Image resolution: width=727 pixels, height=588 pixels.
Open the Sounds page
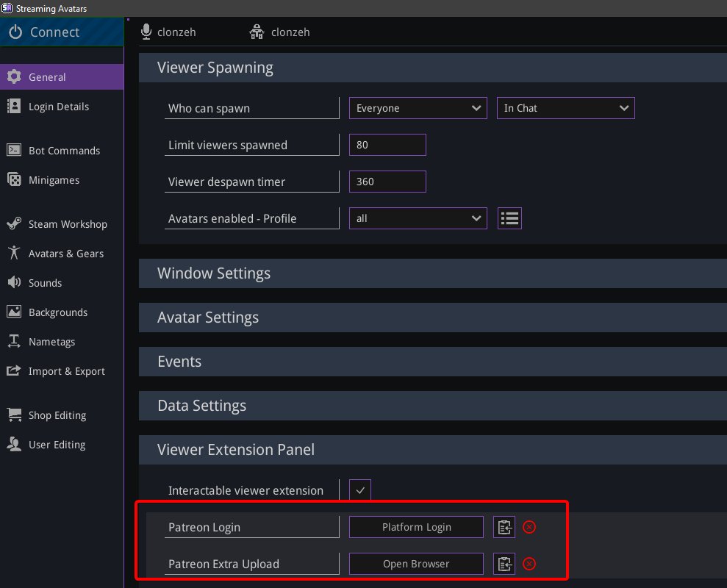62,282
